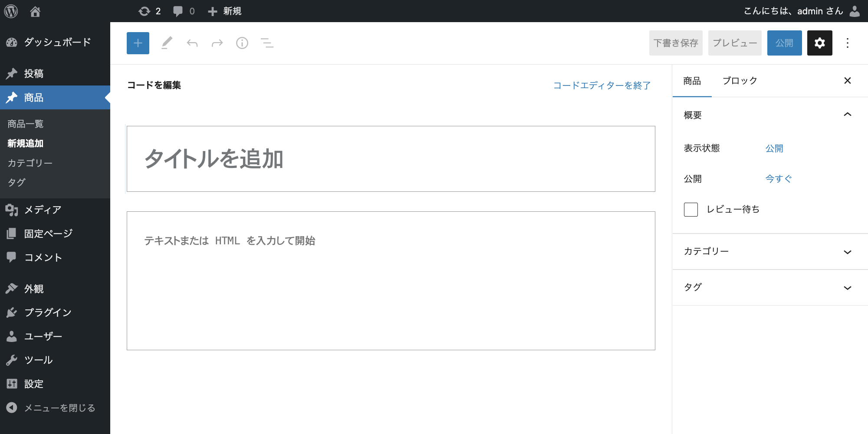868x434 pixels.
Task: Close the settings sidebar with X
Action: pyautogui.click(x=847, y=81)
